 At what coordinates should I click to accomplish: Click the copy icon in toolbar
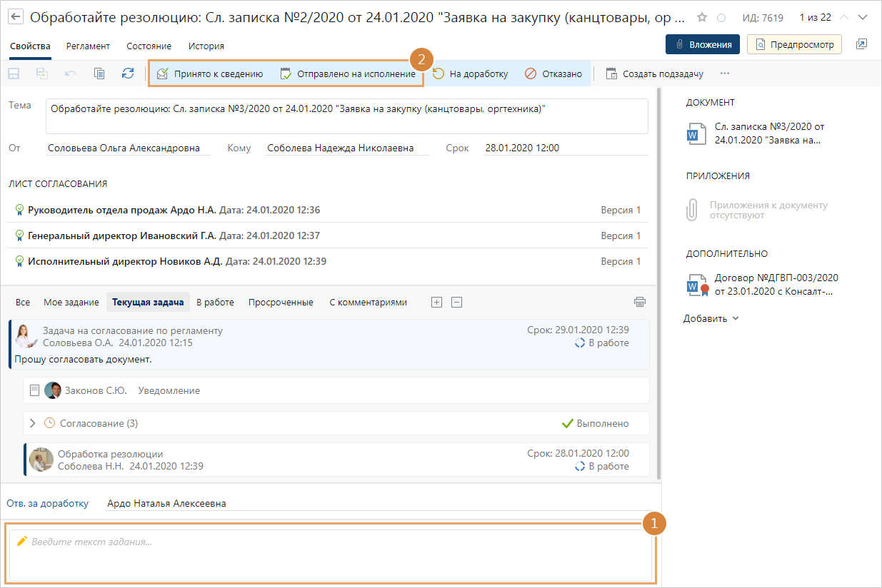(x=99, y=73)
